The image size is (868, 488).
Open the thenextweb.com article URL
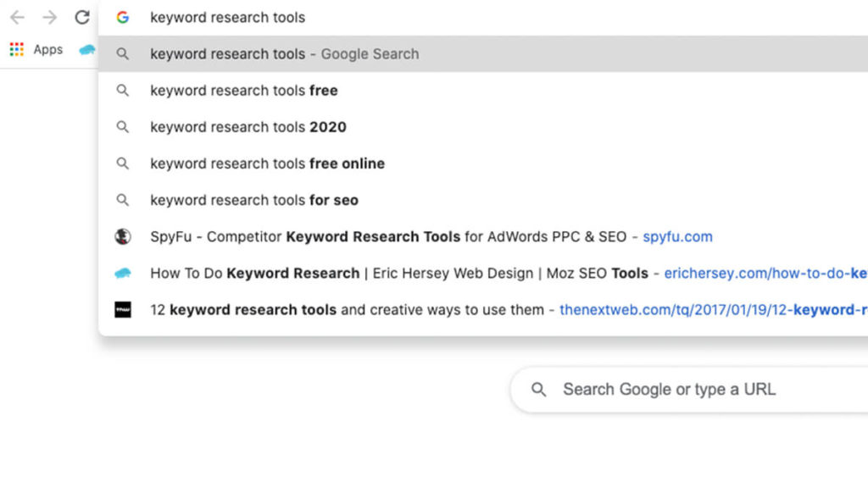(712, 309)
